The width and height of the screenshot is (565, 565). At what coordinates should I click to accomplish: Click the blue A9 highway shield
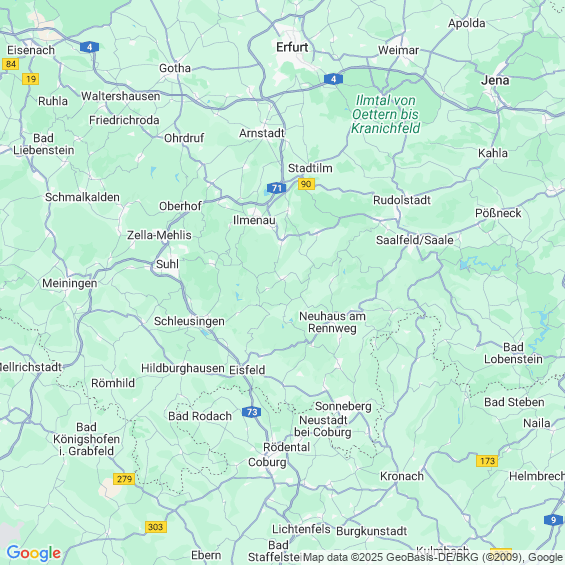[553, 520]
